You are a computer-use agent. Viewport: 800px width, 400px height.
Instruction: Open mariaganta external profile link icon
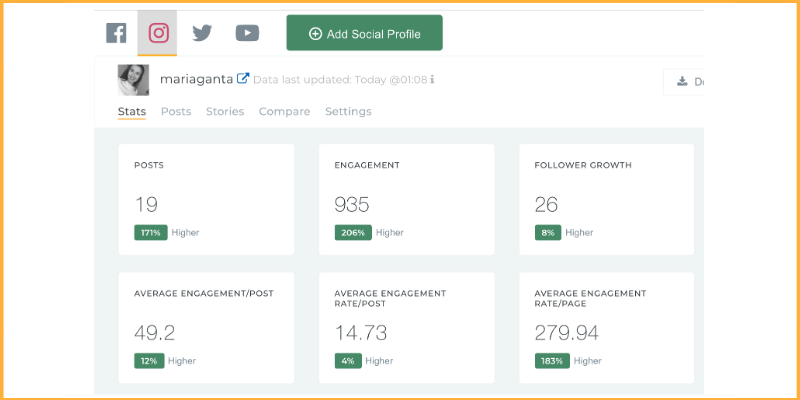pos(243,79)
